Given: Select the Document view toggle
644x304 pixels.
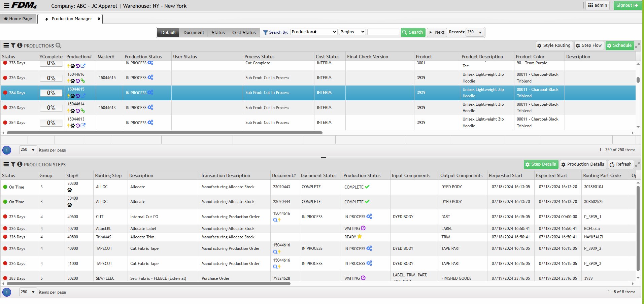Looking at the screenshot, I should pos(194,32).
